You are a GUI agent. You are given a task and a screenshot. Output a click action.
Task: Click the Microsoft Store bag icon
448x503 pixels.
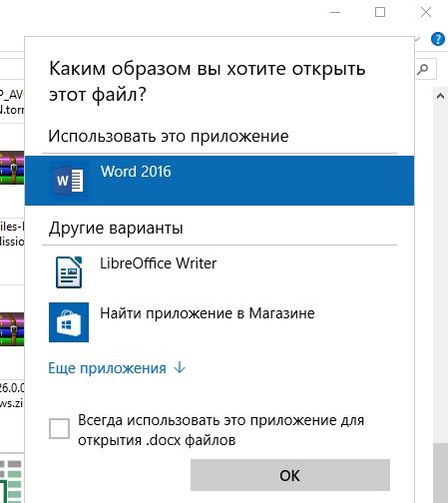click(69, 322)
